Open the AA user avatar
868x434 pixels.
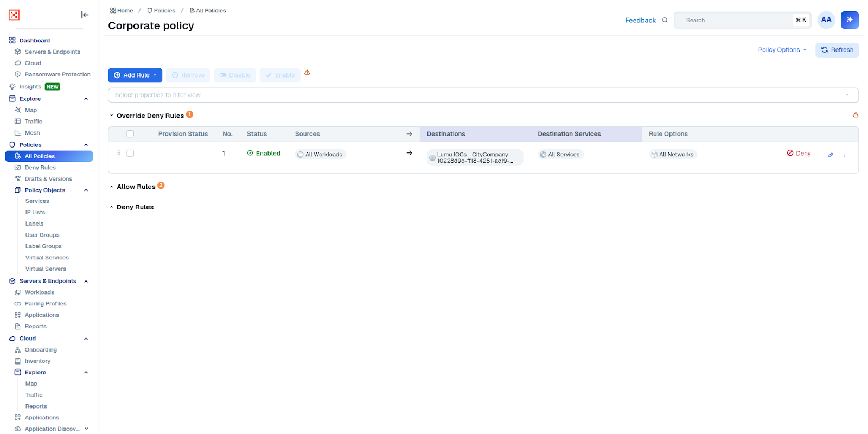826,20
